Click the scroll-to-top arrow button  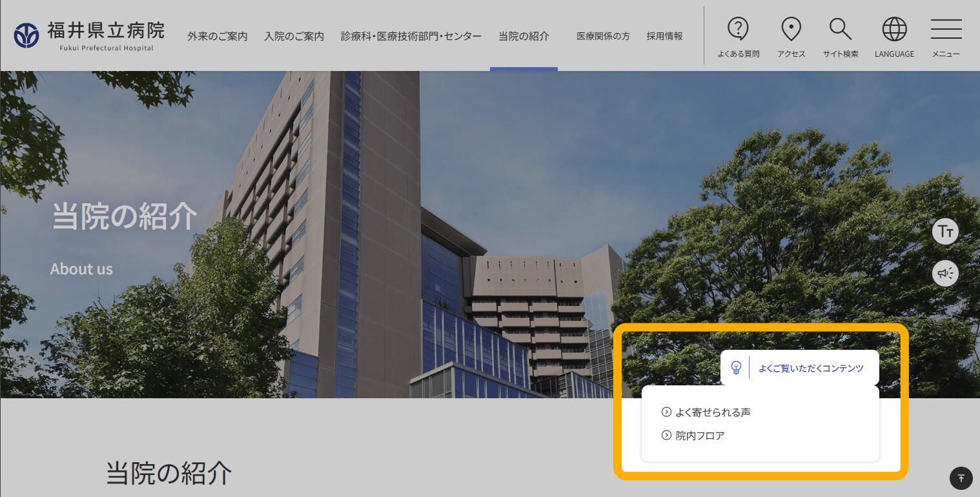click(961, 478)
